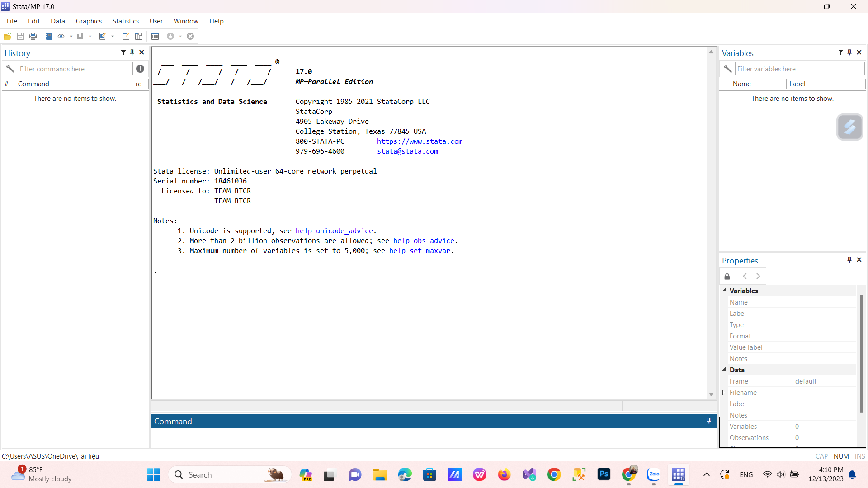This screenshot has width=868, height=488.
Task: Open Firefox from the taskbar
Action: point(504,474)
